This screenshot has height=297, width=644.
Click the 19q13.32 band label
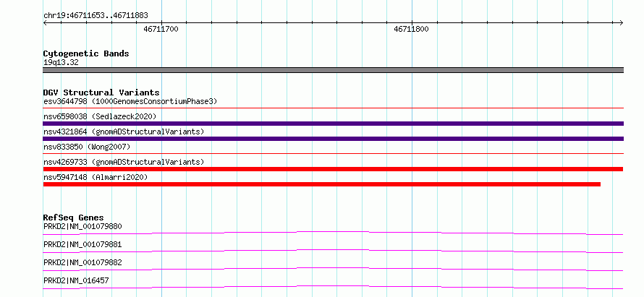click(x=61, y=63)
